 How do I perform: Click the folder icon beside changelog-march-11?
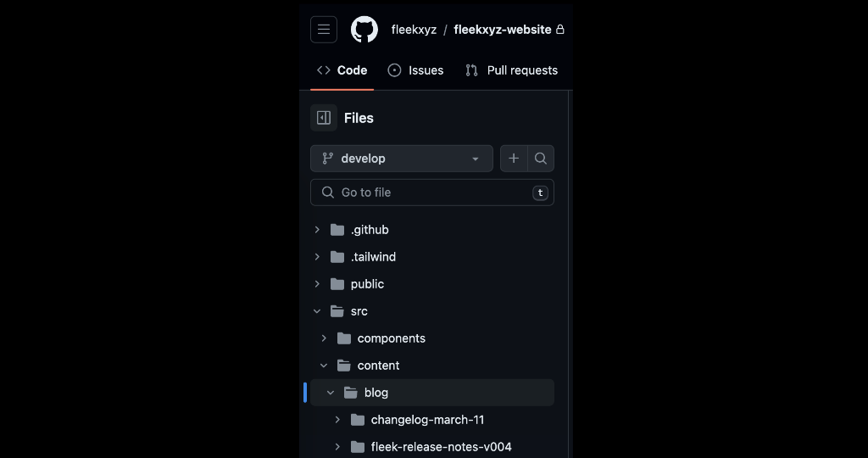tap(358, 419)
